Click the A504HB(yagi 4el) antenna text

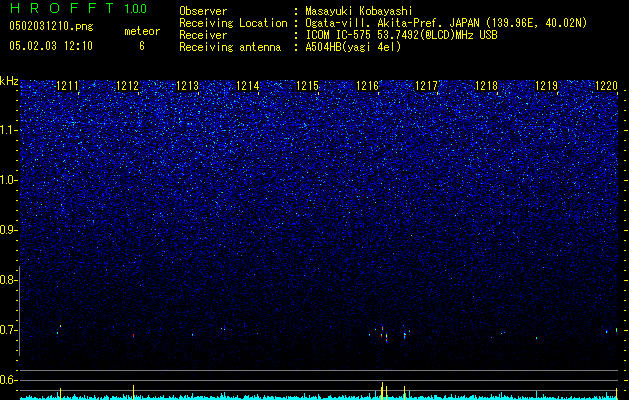coord(353,47)
